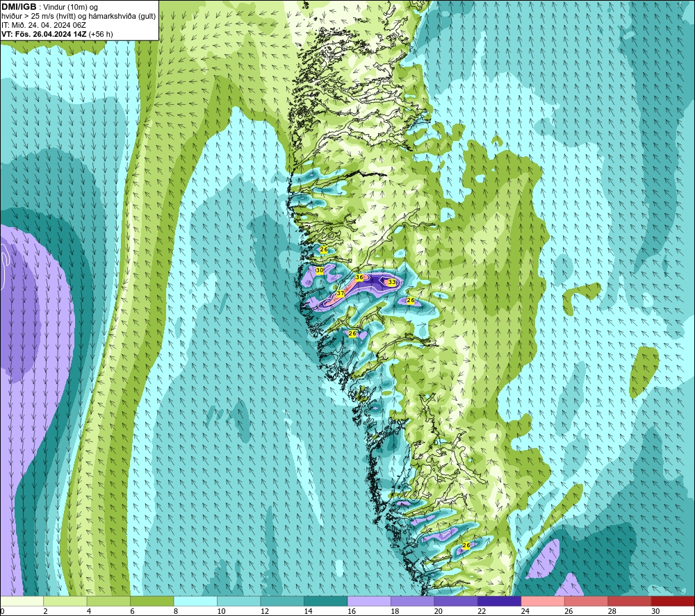Select the dark teal 14–16 m/s swatch

[326, 601]
